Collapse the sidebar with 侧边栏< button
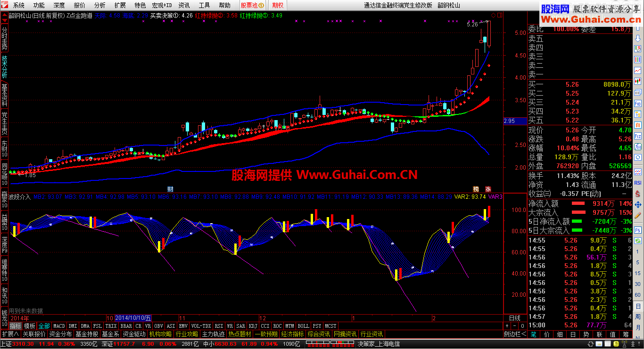 click(x=514, y=334)
